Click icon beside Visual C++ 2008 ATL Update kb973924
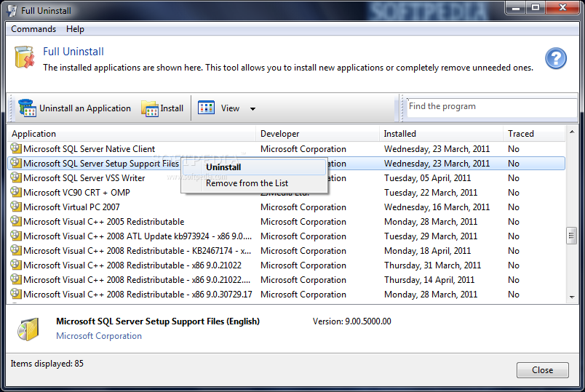The image size is (585, 392). point(16,236)
